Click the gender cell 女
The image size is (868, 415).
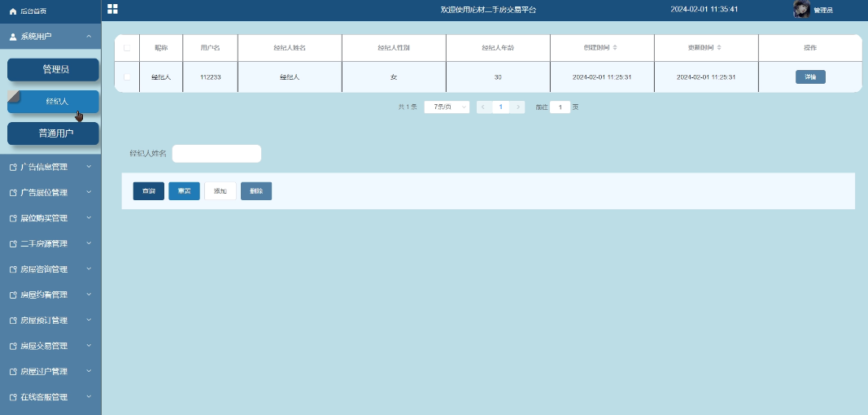pyautogui.click(x=394, y=77)
